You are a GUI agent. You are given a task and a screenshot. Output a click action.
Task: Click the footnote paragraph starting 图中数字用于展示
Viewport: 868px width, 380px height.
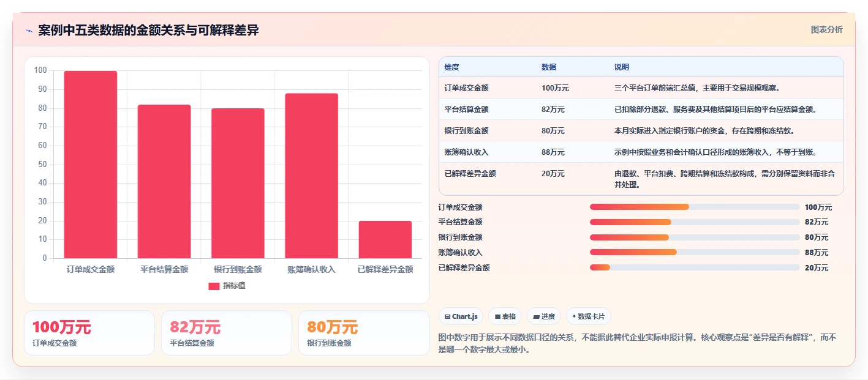638,343
